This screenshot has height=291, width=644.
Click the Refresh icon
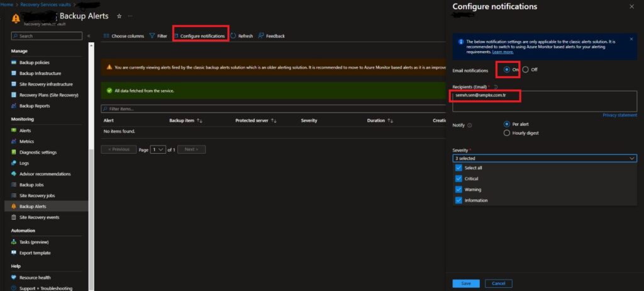click(233, 36)
